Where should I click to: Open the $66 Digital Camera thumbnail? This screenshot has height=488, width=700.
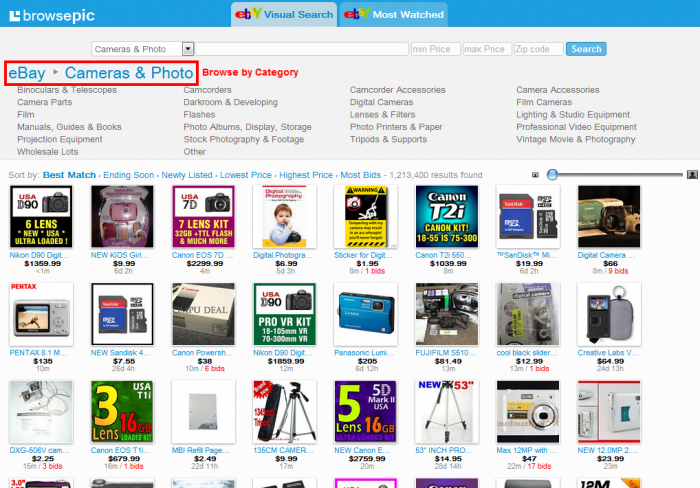(x=609, y=217)
